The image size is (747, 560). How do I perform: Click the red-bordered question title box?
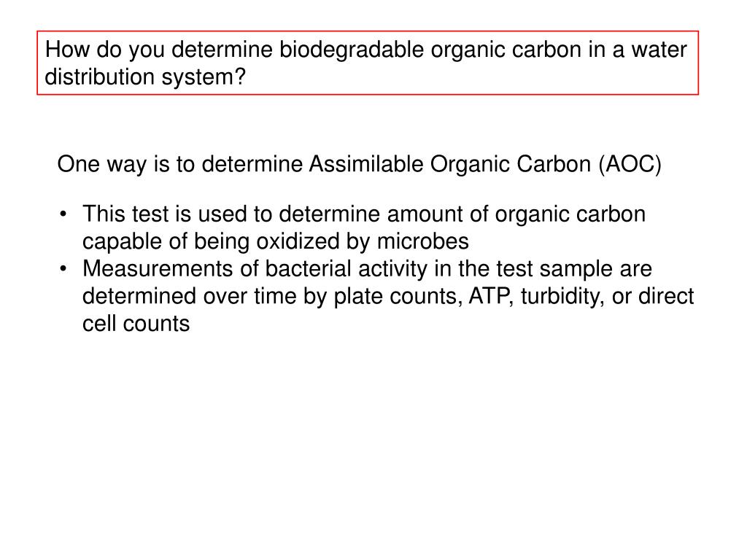coord(368,63)
